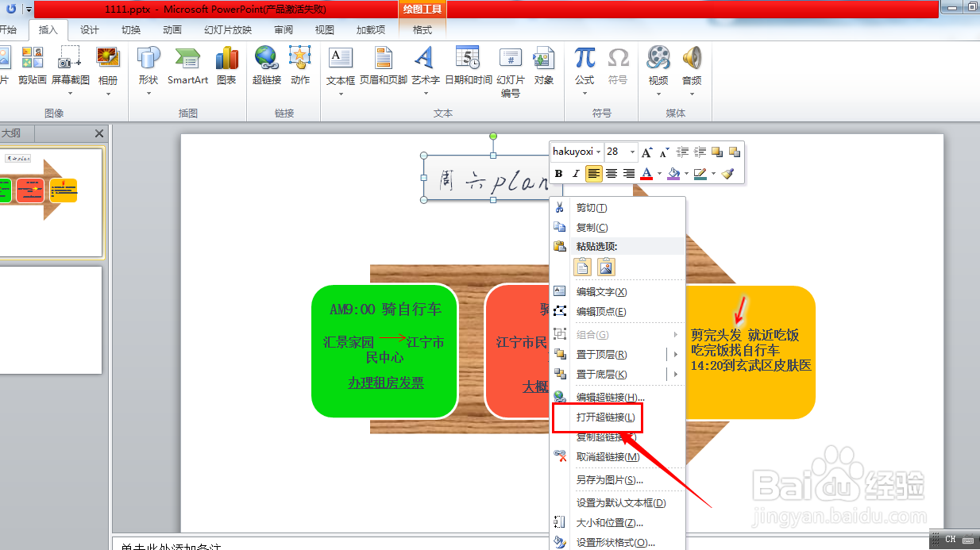This screenshot has height=550, width=980.
Task: Expand the Photo Album (相册) dropdown arrow
Action: pyautogui.click(x=108, y=94)
